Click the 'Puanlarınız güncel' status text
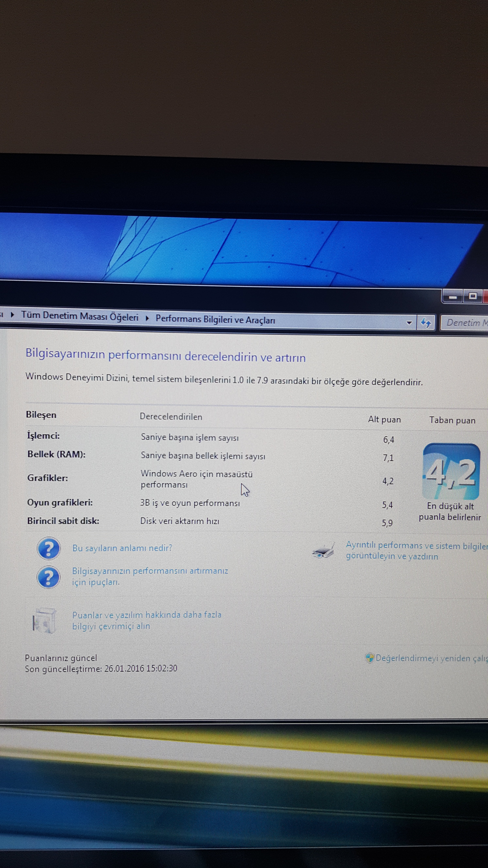488x868 pixels. 61,658
